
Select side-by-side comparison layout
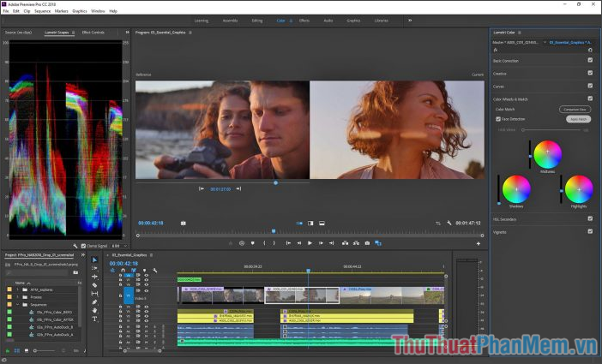click(299, 224)
